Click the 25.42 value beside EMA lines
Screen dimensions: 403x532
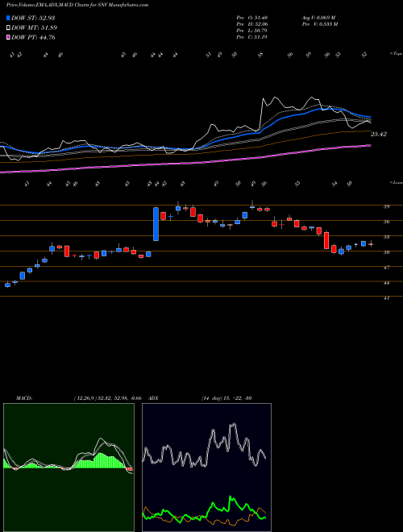[x=379, y=135]
